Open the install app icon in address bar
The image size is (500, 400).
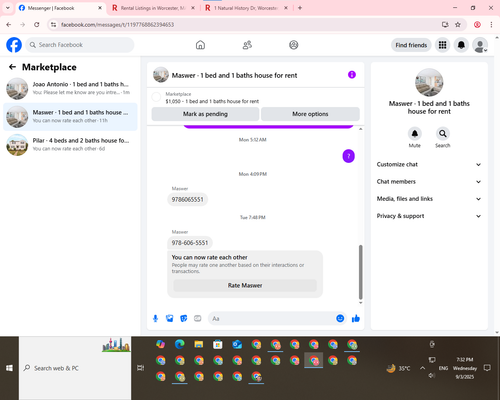445,25
